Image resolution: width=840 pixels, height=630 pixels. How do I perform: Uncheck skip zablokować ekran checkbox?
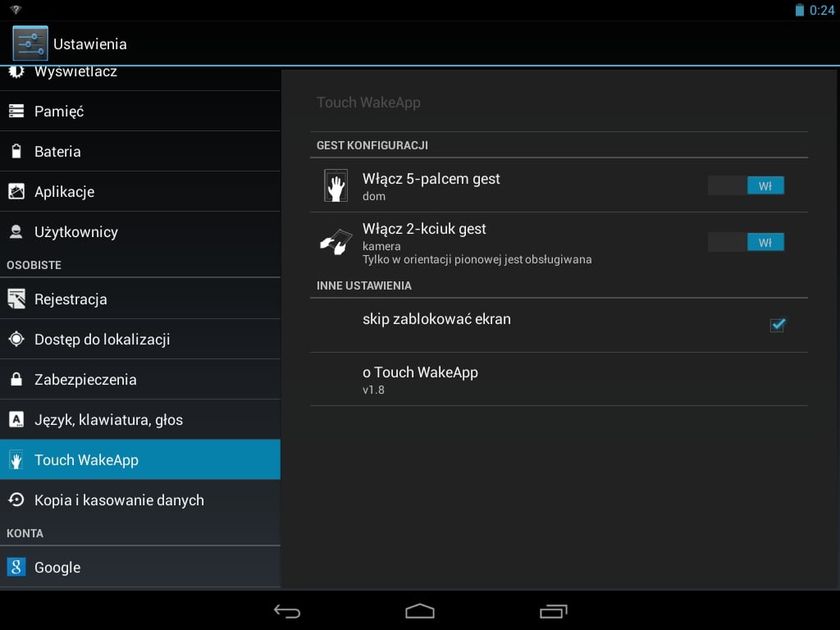pyautogui.click(x=778, y=325)
